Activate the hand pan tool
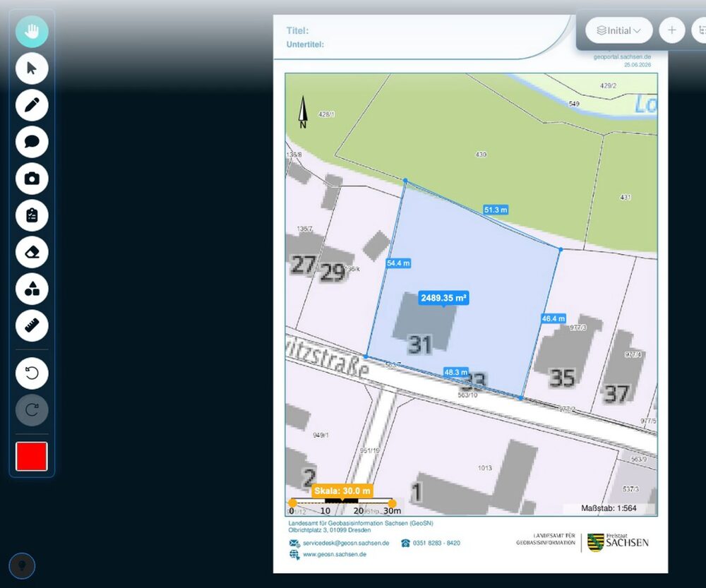 coord(32,32)
